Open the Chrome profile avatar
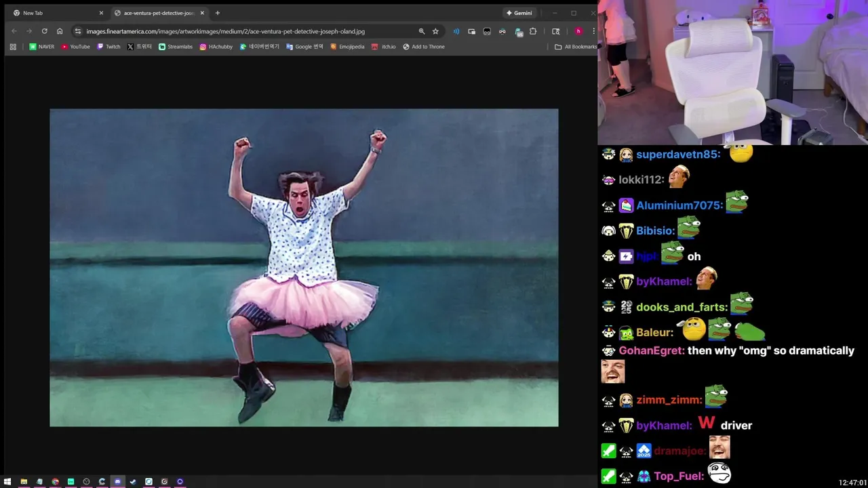Screen dimensions: 868x488 [x=578, y=31]
